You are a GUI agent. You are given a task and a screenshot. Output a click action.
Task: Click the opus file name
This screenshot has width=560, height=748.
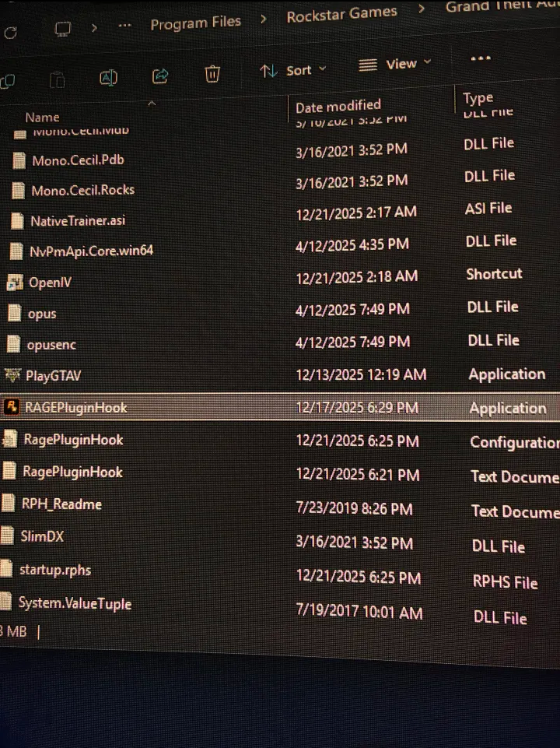pos(42,314)
